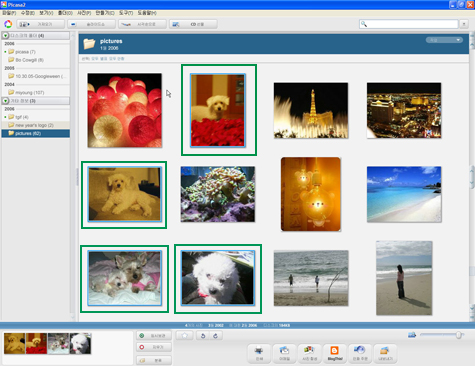Click the Import button in top toolbar
Viewport: 475px width, 366px height.
(x=41, y=24)
